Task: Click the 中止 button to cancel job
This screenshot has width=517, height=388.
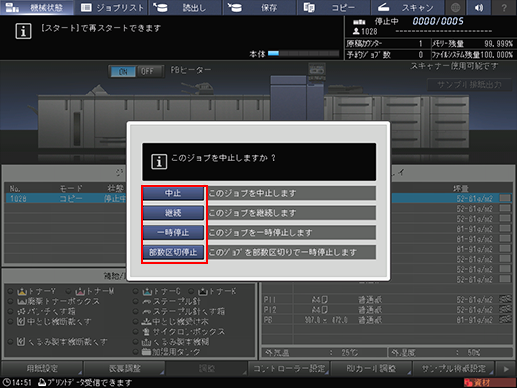Action: 173,193
